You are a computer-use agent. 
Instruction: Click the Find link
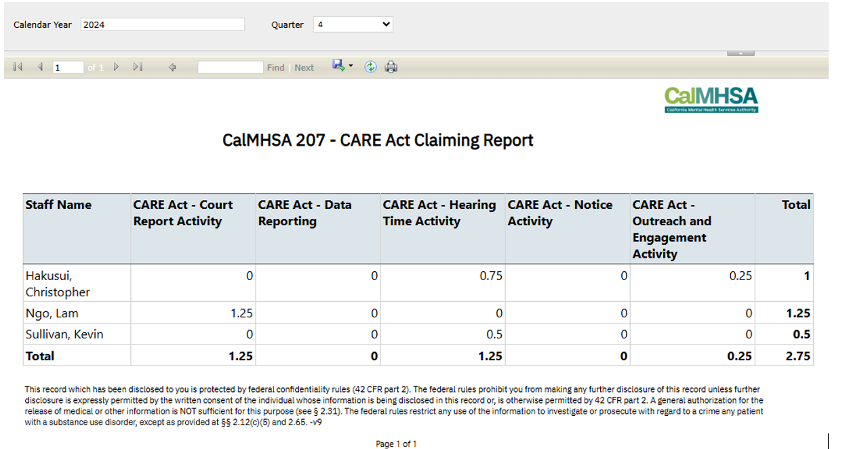275,68
